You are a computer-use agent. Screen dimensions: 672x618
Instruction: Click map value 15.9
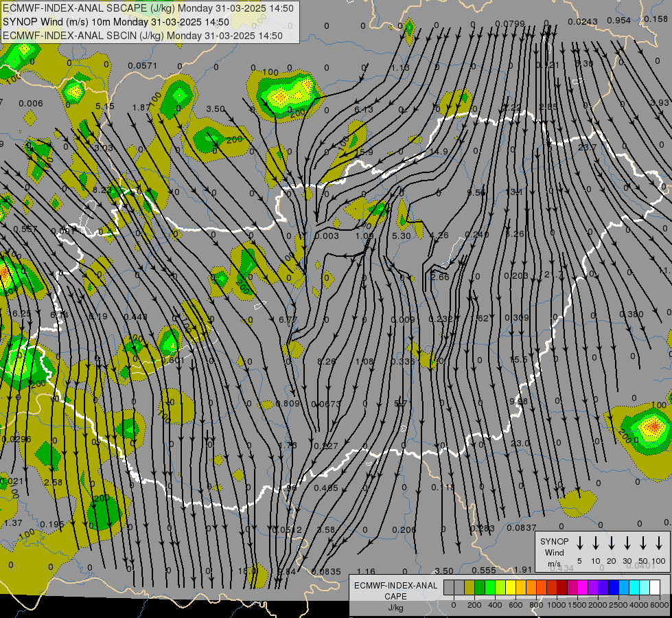click(364, 152)
